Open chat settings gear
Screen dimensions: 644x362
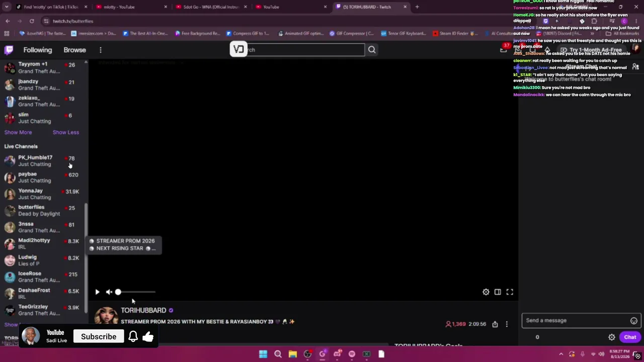tap(612, 337)
